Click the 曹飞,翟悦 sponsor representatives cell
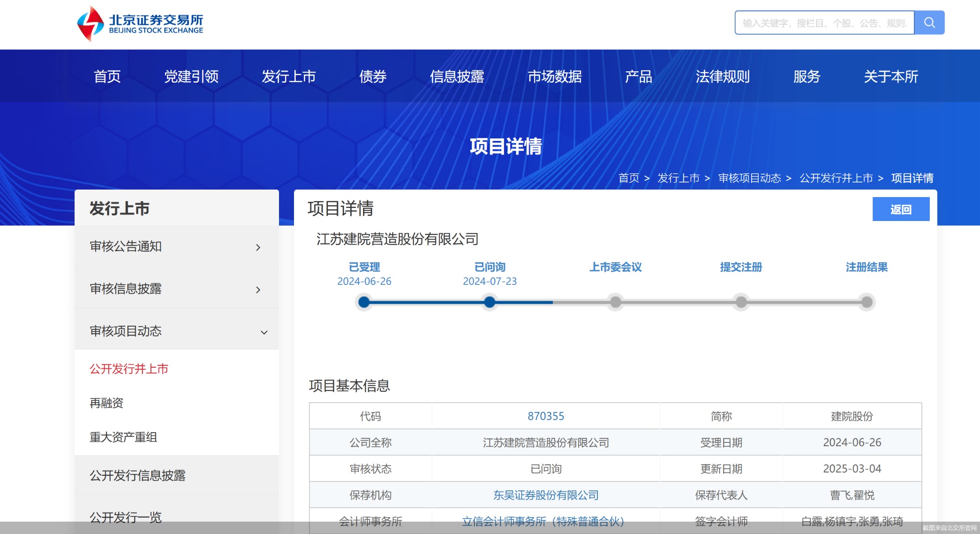The height and width of the screenshot is (534, 980). pyautogui.click(x=852, y=495)
